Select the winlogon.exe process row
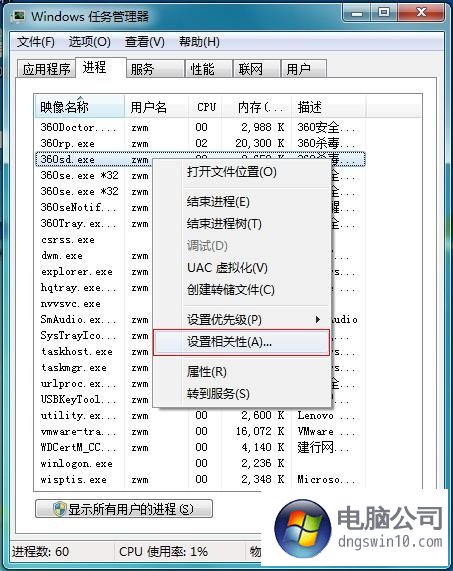 point(200,464)
